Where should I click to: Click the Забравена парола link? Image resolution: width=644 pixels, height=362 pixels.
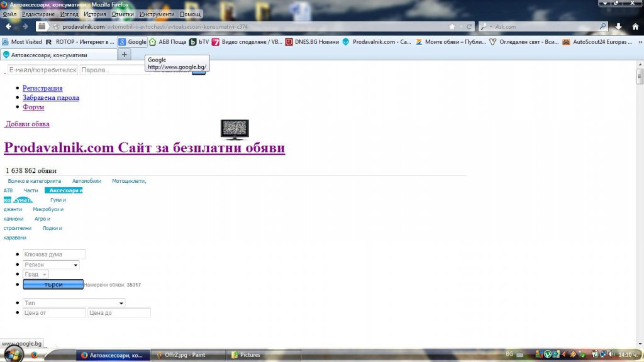[51, 97]
